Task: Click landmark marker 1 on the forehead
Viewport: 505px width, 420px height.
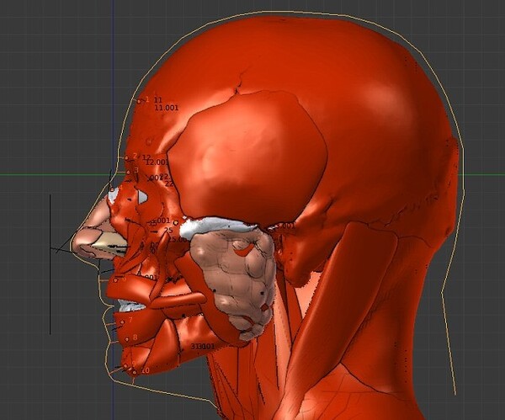Action: [x=140, y=101]
